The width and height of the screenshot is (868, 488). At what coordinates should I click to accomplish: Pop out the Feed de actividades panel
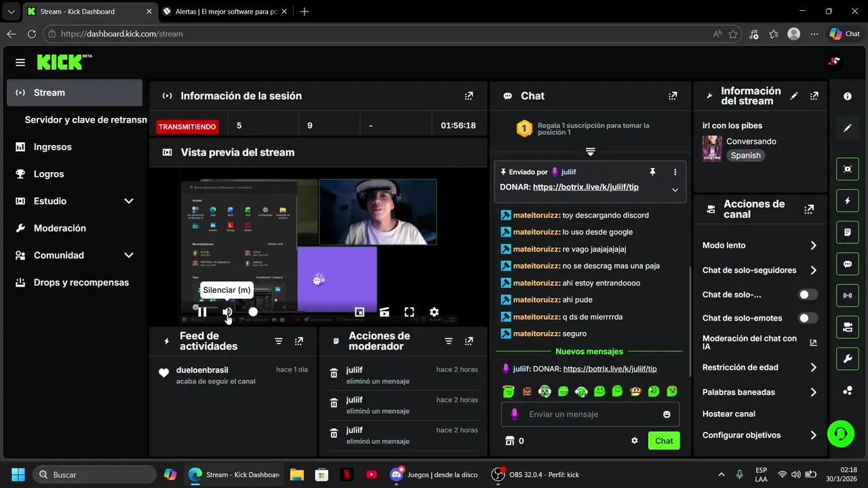point(299,341)
